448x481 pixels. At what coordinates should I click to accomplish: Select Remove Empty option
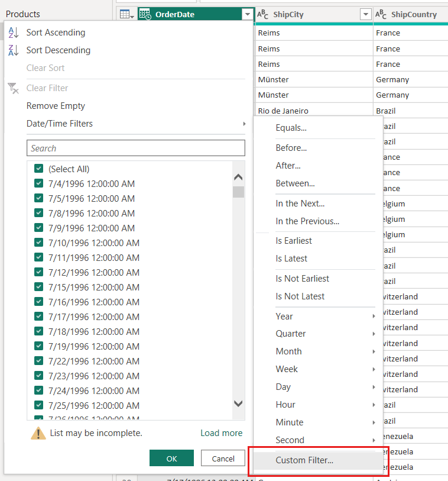click(56, 106)
